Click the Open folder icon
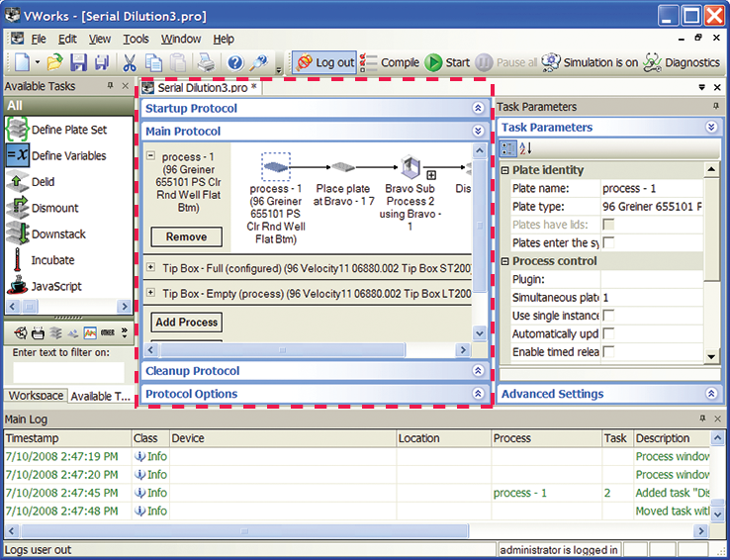Viewport: 730px width, 560px height. click(54, 62)
